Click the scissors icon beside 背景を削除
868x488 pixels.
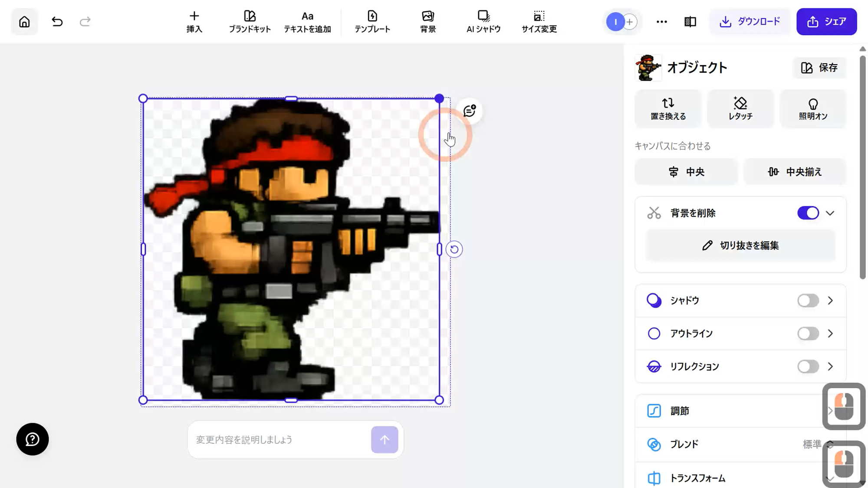pyautogui.click(x=654, y=213)
